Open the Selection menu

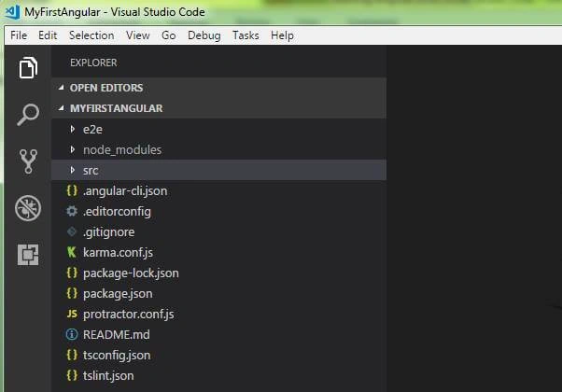click(91, 35)
